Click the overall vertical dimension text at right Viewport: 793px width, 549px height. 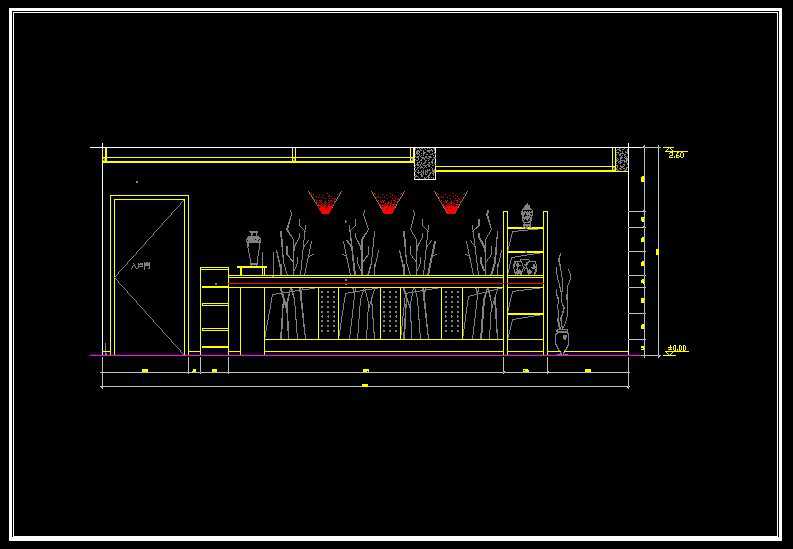[657, 252]
